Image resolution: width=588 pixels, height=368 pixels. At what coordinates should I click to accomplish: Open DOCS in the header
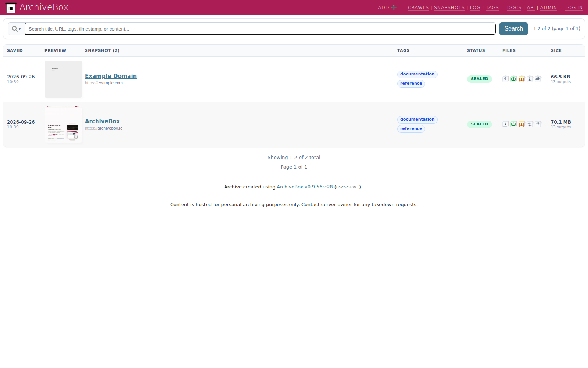tap(514, 8)
